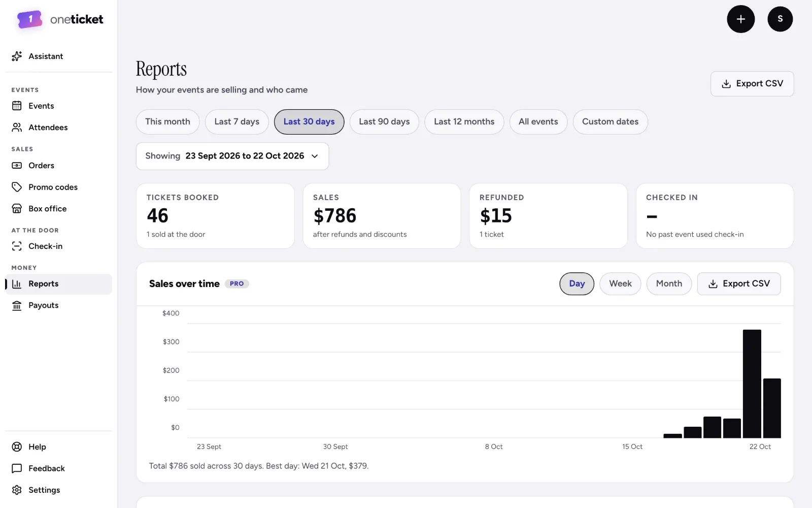
Task: Select the Last 30 days filter
Action: pyautogui.click(x=309, y=122)
